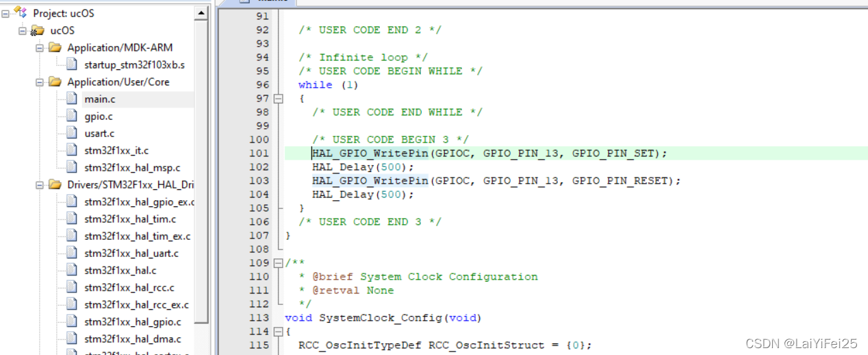868x355 pixels.
Task: Open stm32f1xx_hal_tim.c from the project tree
Action: pyautogui.click(x=130, y=219)
